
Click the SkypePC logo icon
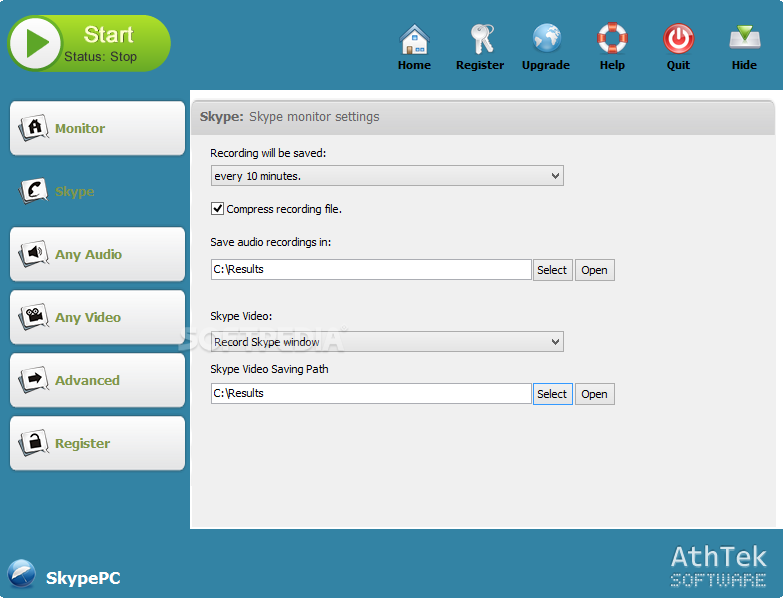(x=21, y=574)
